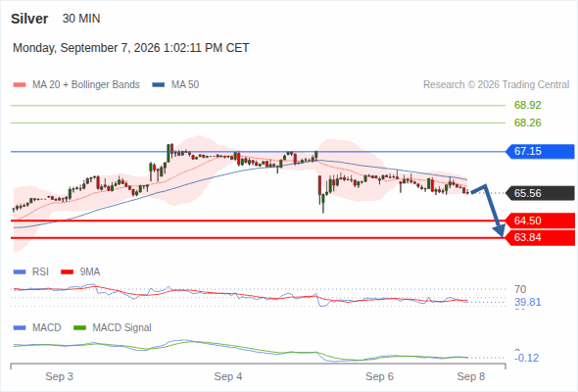Click the Sep 8 date axis label
The height and width of the screenshot is (392, 578).
point(471,376)
